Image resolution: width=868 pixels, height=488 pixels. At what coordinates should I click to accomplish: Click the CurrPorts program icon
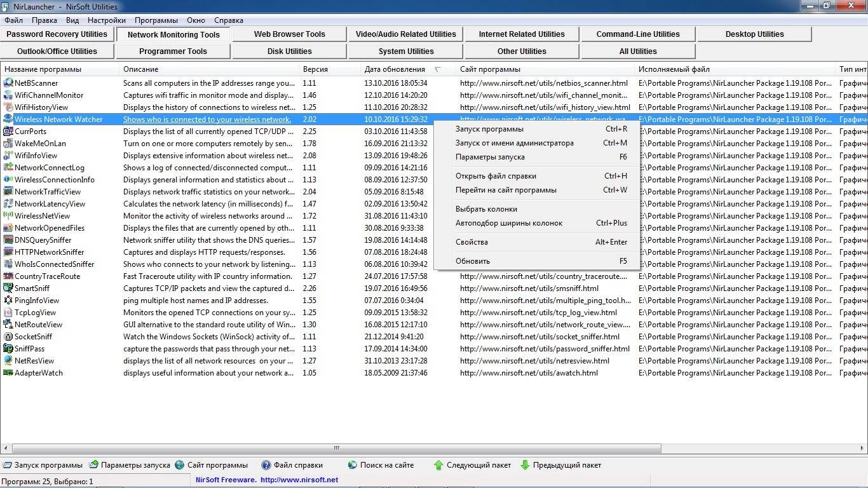pyautogui.click(x=8, y=131)
